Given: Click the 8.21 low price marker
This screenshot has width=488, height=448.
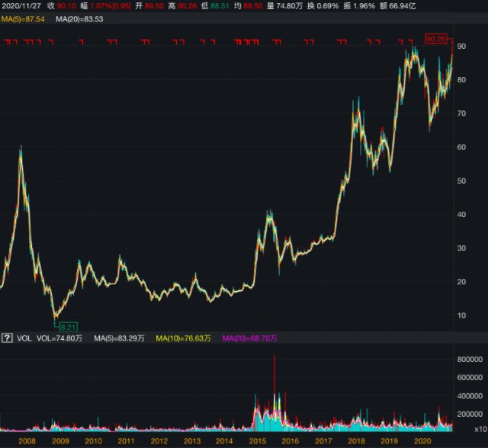Looking at the screenshot, I should (x=68, y=327).
